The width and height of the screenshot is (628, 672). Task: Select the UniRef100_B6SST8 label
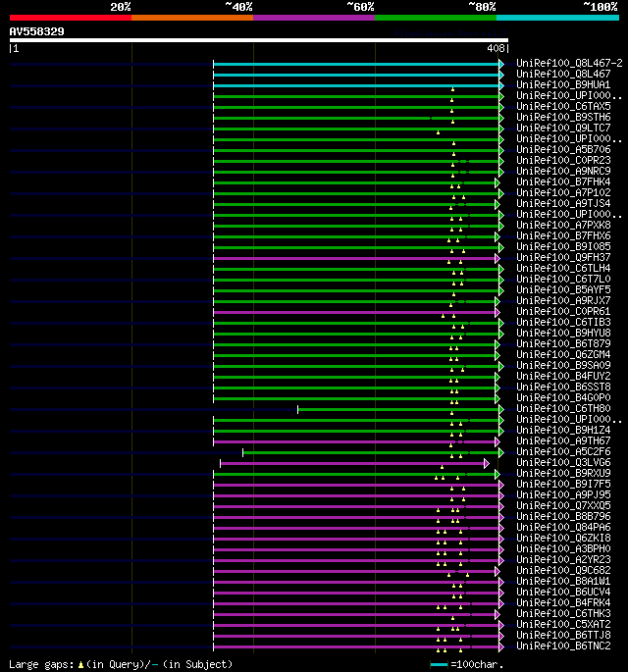563,387
